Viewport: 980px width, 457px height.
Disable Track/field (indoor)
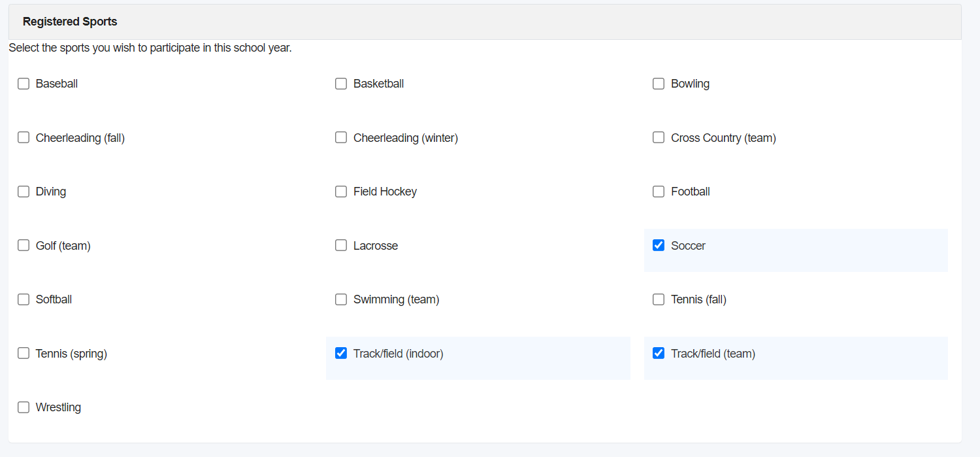(340, 353)
